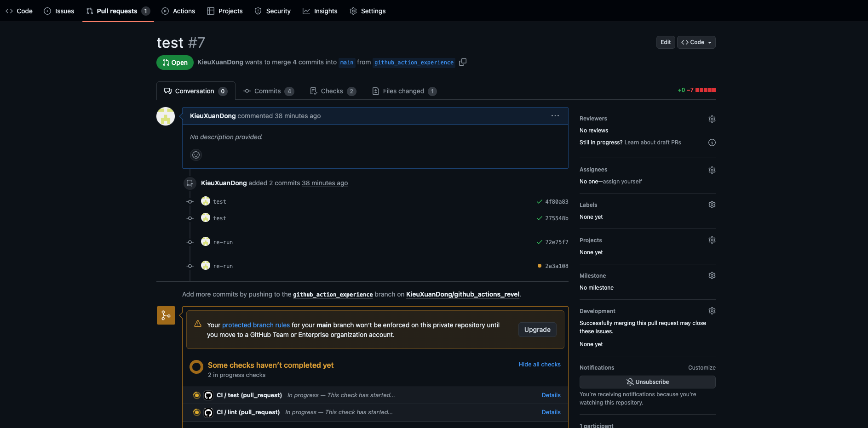The width and height of the screenshot is (868, 428).
Task: Click the diffstat red bars indicator
Action: [x=706, y=90]
